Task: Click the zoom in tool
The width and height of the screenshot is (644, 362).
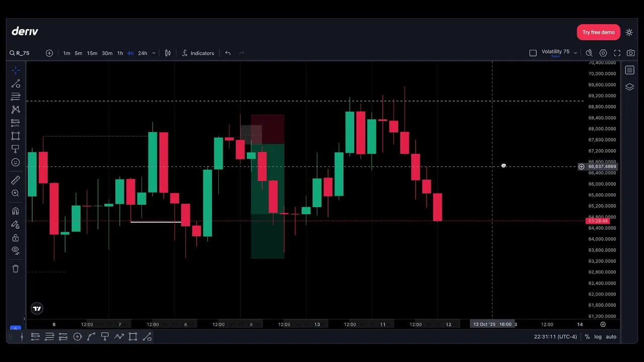Action: click(x=16, y=193)
